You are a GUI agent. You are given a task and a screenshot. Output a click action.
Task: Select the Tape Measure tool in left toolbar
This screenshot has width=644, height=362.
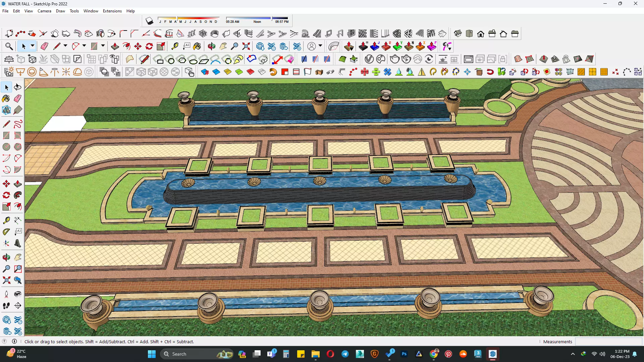[x=6, y=220]
